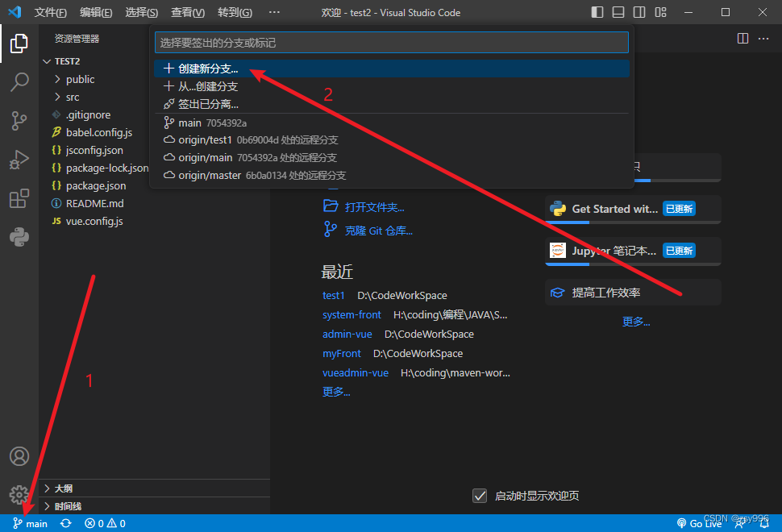Click the branch checkout input field
This screenshot has width=782, height=532.
(x=392, y=43)
